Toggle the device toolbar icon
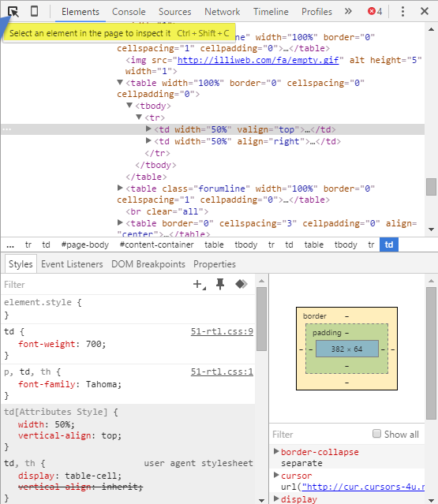This screenshot has width=438, height=504. click(x=34, y=12)
